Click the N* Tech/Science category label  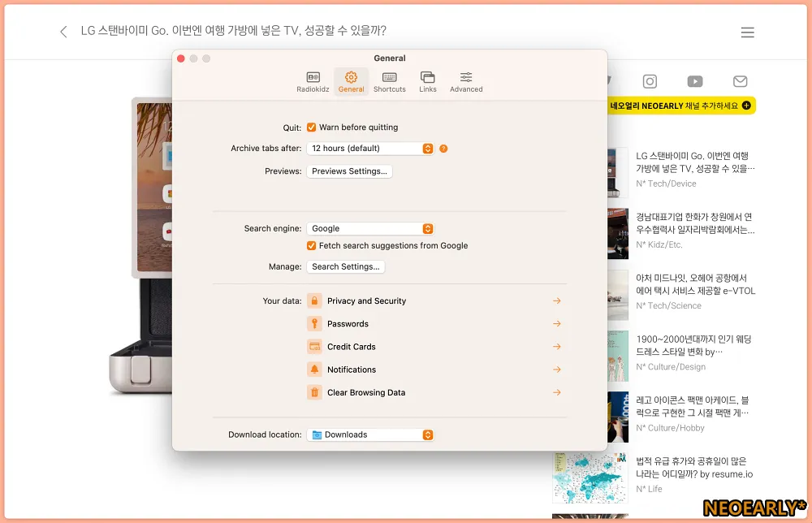668,306
